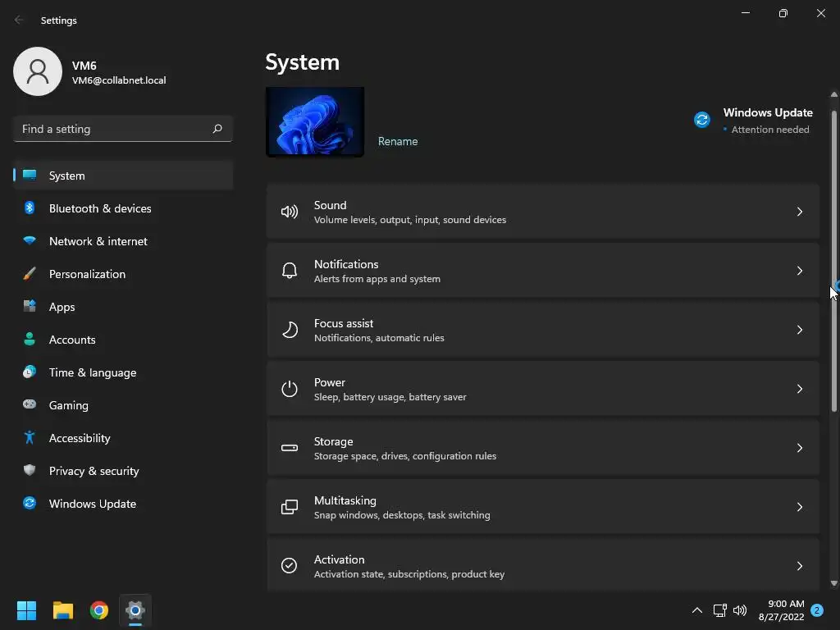Switch to Privacy & security
This screenshot has width=840, height=630.
[123, 470]
